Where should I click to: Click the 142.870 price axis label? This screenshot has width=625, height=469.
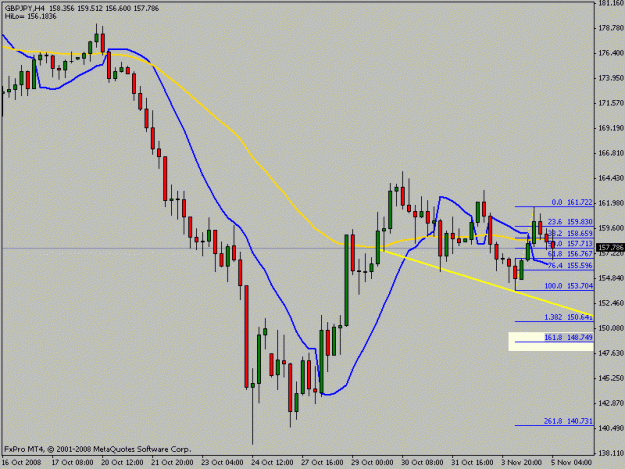pos(611,403)
